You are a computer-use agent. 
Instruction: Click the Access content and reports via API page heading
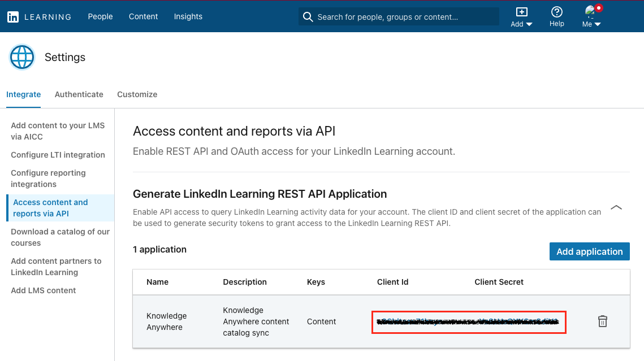(234, 131)
